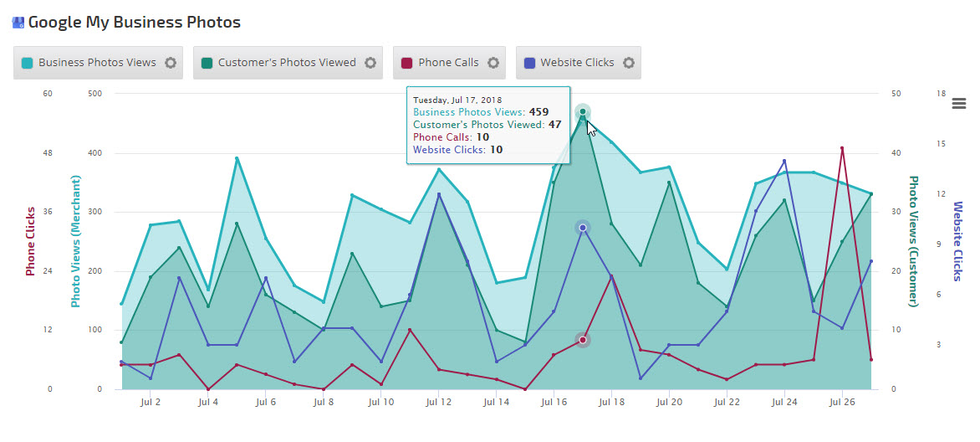
Task: Click the highlighted Jul 17 Website Clicks point
Action: [x=583, y=228]
